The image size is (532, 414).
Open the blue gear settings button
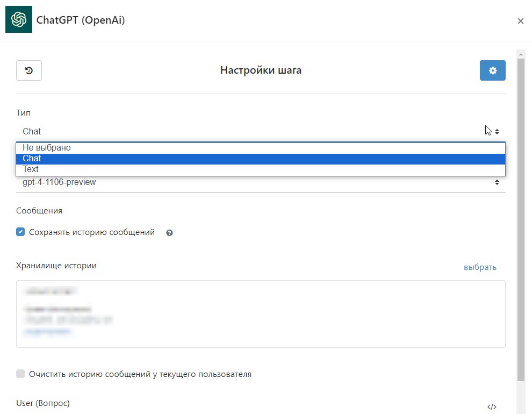[x=492, y=70]
